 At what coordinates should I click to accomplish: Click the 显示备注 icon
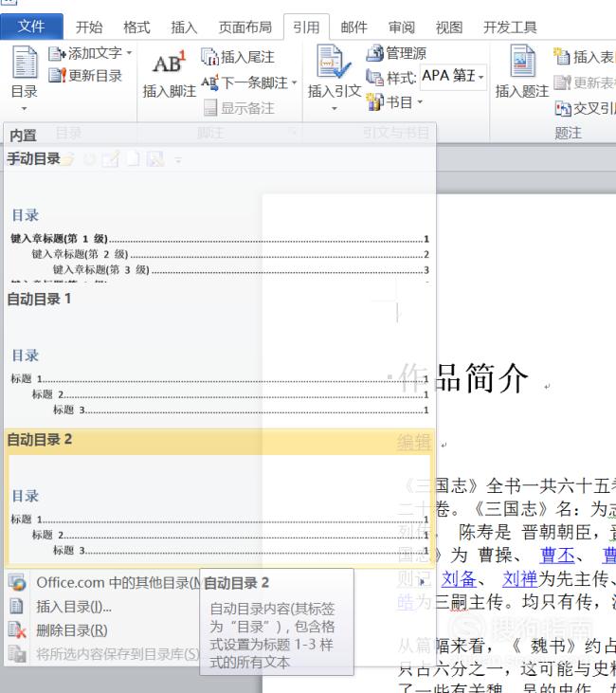point(210,108)
